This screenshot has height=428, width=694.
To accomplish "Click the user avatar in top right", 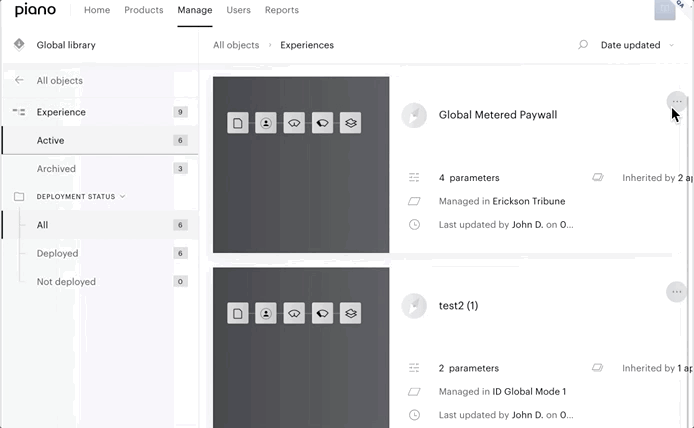I will [x=665, y=10].
